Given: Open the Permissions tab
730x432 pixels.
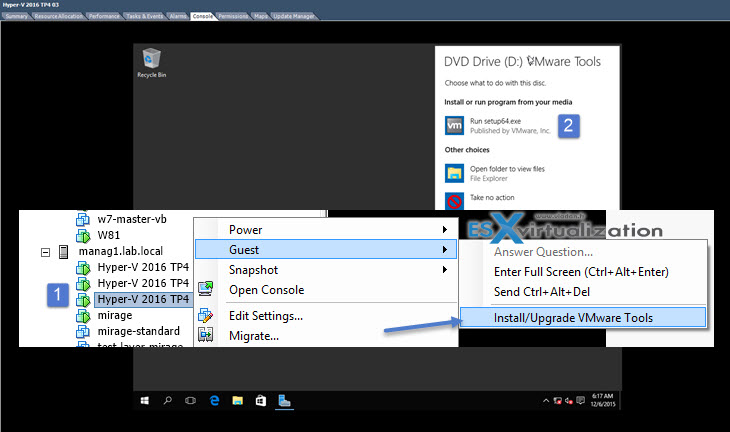Looking at the screenshot, I should [x=233, y=16].
